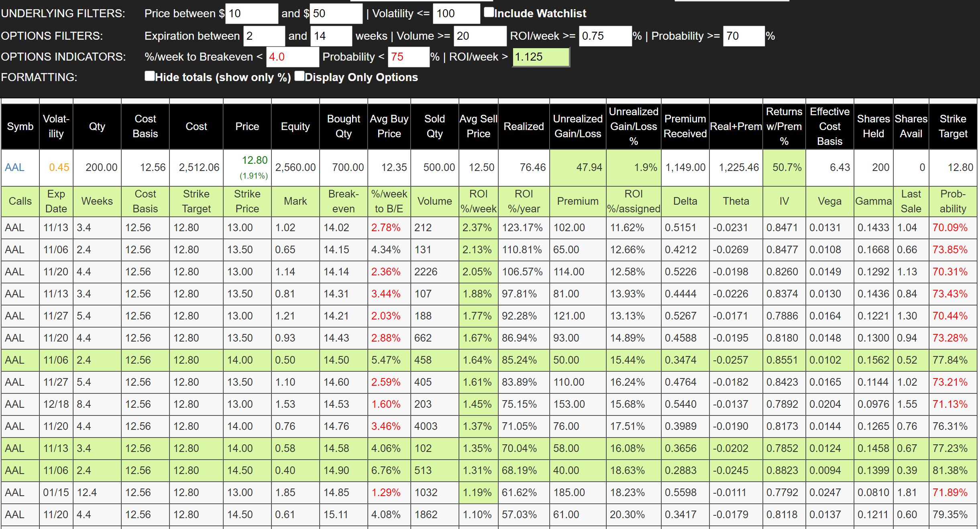
Task: Click the volatility value 0.45
Action: click(x=59, y=167)
